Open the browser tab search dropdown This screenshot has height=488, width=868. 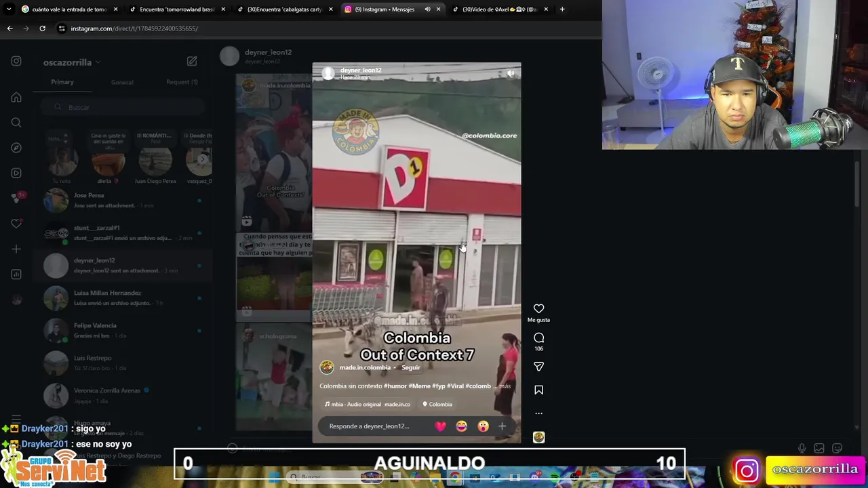9,9
